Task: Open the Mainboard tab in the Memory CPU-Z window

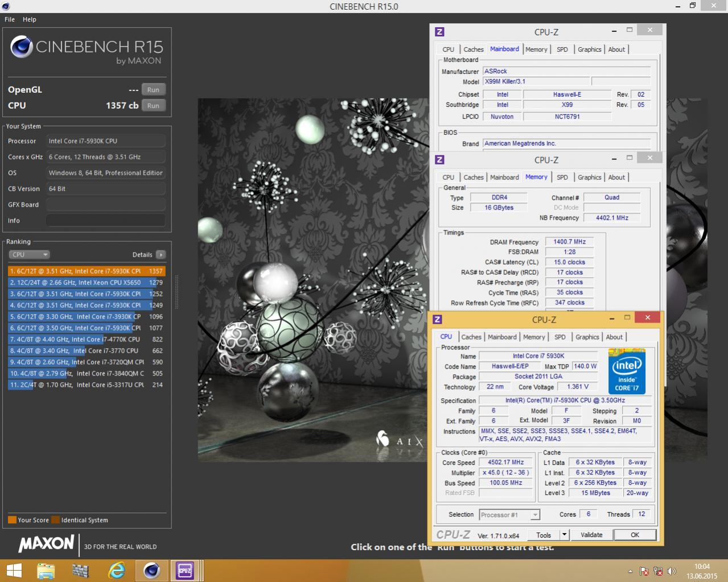Action: (x=504, y=178)
